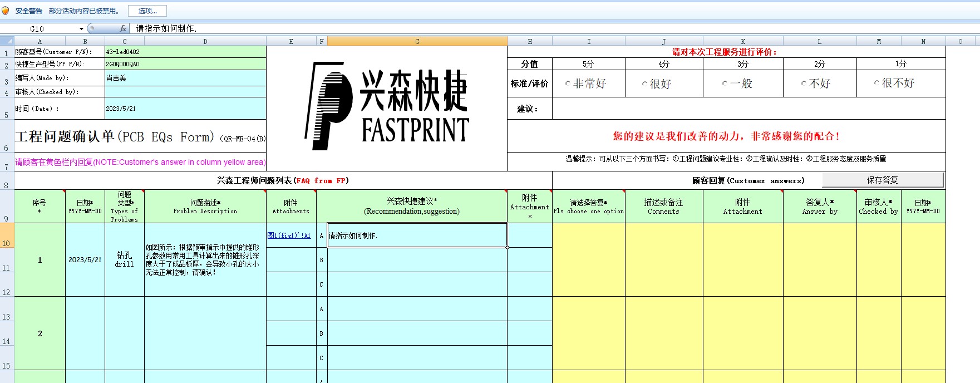Click the red 您的建议是我们改善的动力 message

click(726, 136)
